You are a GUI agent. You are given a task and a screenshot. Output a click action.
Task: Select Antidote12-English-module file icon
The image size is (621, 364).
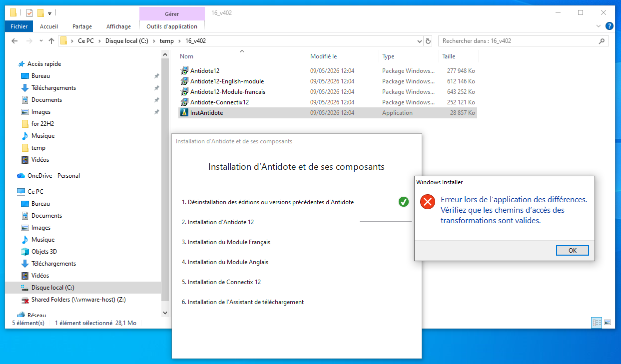[184, 81]
